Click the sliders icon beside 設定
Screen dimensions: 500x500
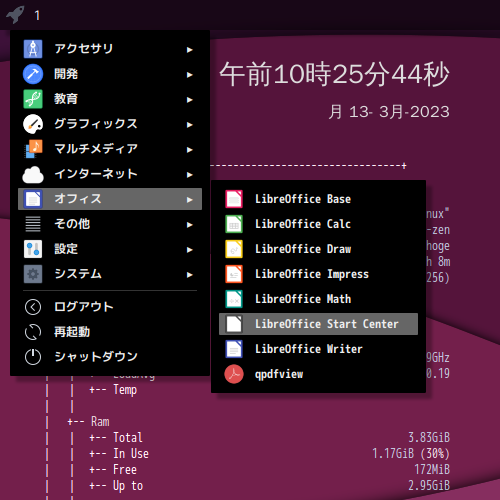(33, 249)
